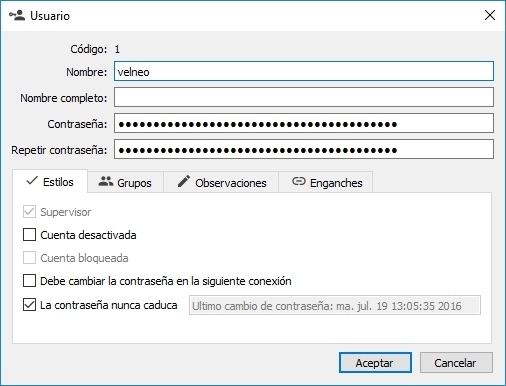The height and width of the screenshot is (386, 506).
Task: Click the Contraseña password field
Action: 304,123
